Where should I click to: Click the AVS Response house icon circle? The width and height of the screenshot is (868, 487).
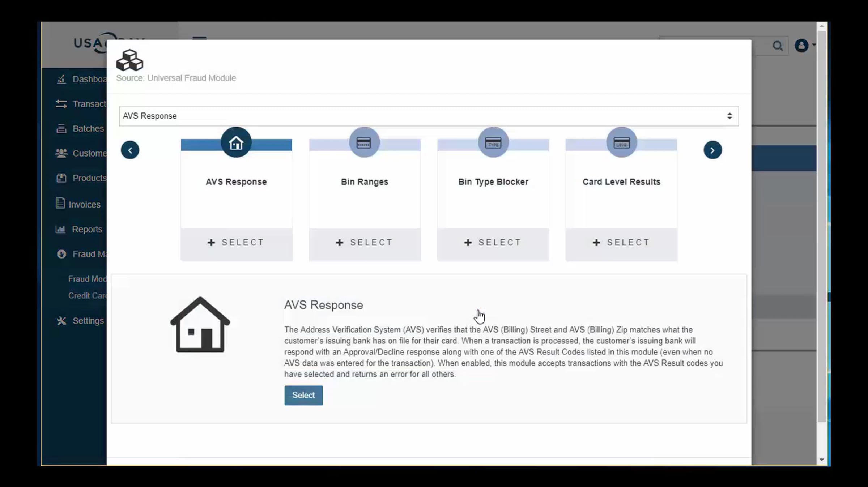pyautogui.click(x=236, y=142)
